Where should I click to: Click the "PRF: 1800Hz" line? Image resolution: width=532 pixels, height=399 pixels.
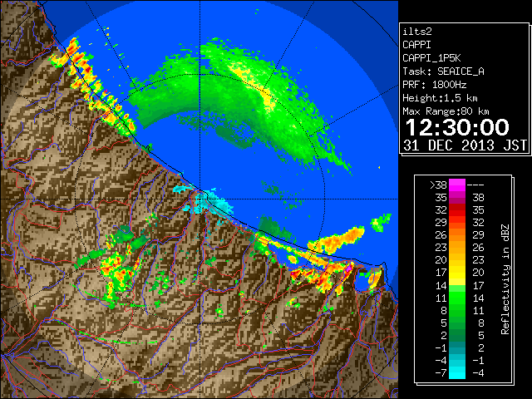pos(435,85)
